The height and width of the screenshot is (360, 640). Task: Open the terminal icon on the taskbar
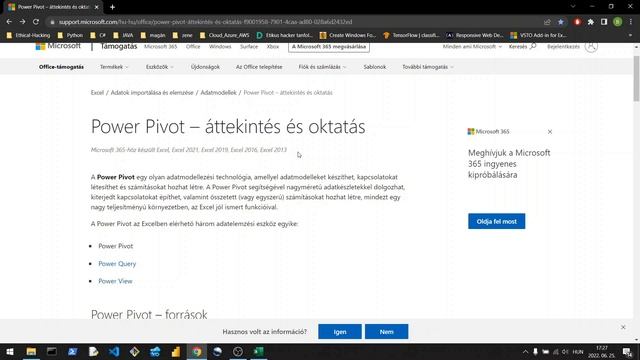[52, 351]
